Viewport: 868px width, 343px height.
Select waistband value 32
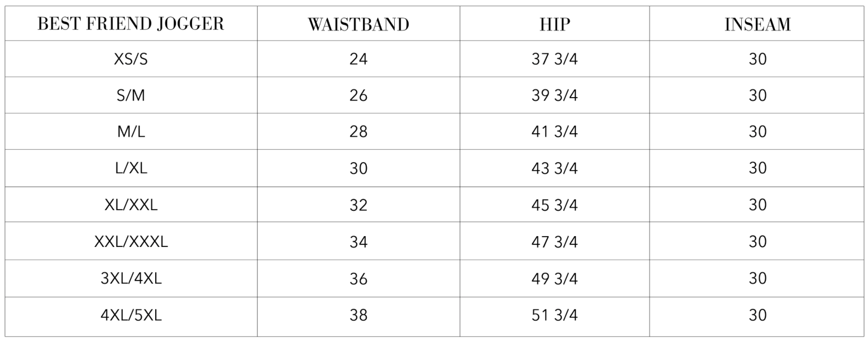click(358, 205)
